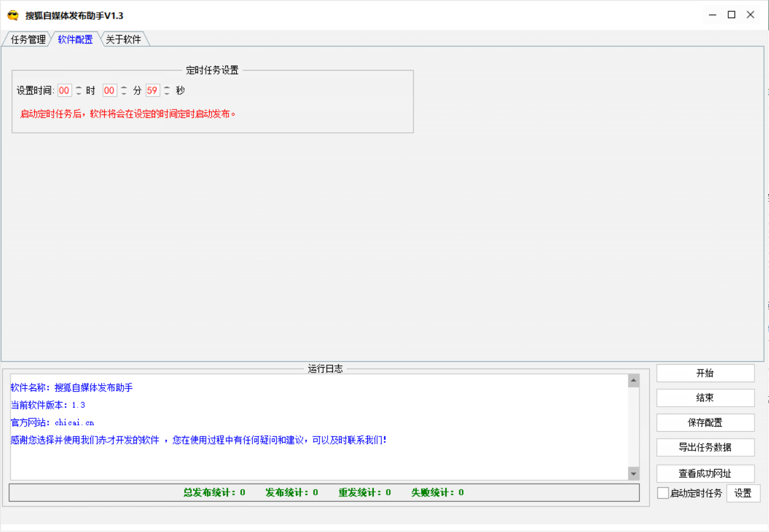Enable the 启动定时任务 checkbox
The height and width of the screenshot is (532, 769).
coord(663,493)
